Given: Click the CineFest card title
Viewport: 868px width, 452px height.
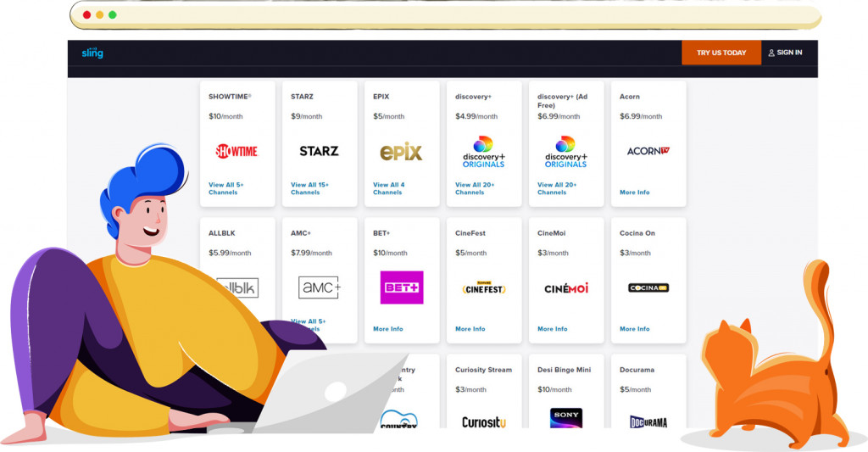Looking at the screenshot, I should pos(470,233).
